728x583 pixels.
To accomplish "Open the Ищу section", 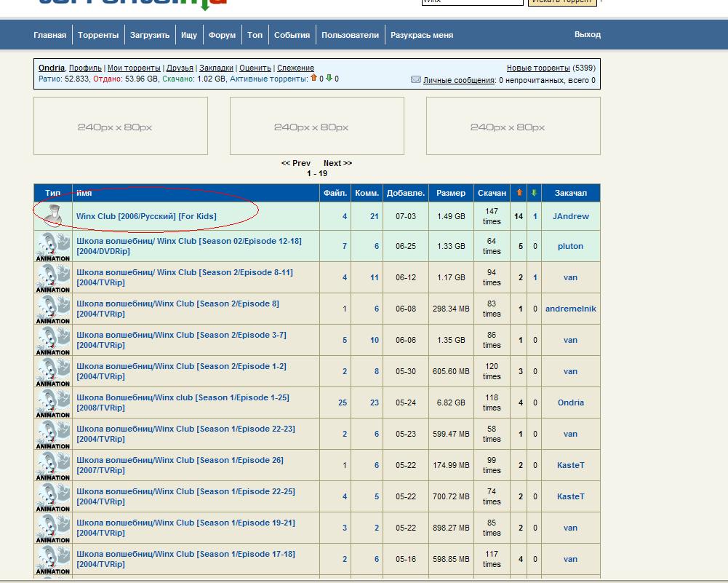I will (189, 35).
